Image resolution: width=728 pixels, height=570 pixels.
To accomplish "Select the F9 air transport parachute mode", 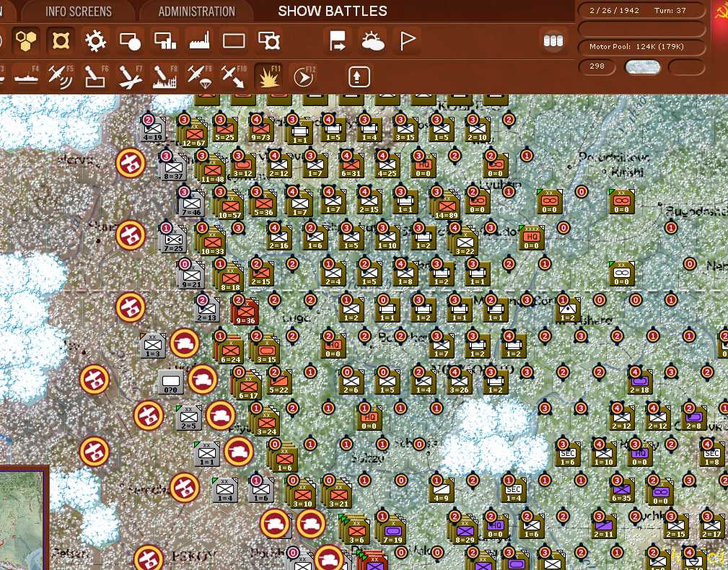I will coord(200,76).
